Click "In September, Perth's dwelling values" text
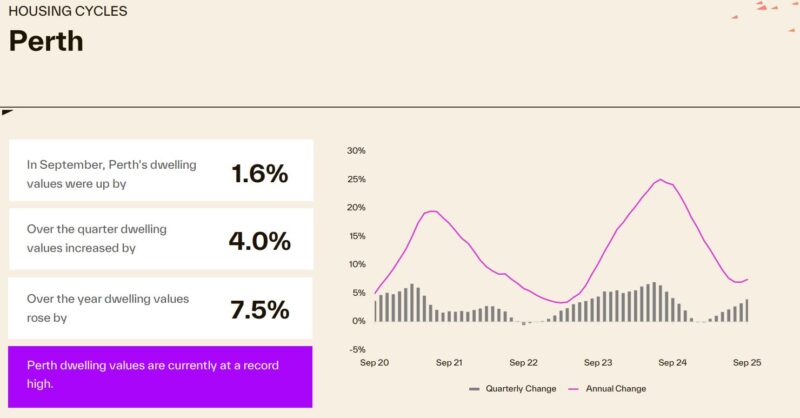 tap(112, 174)
